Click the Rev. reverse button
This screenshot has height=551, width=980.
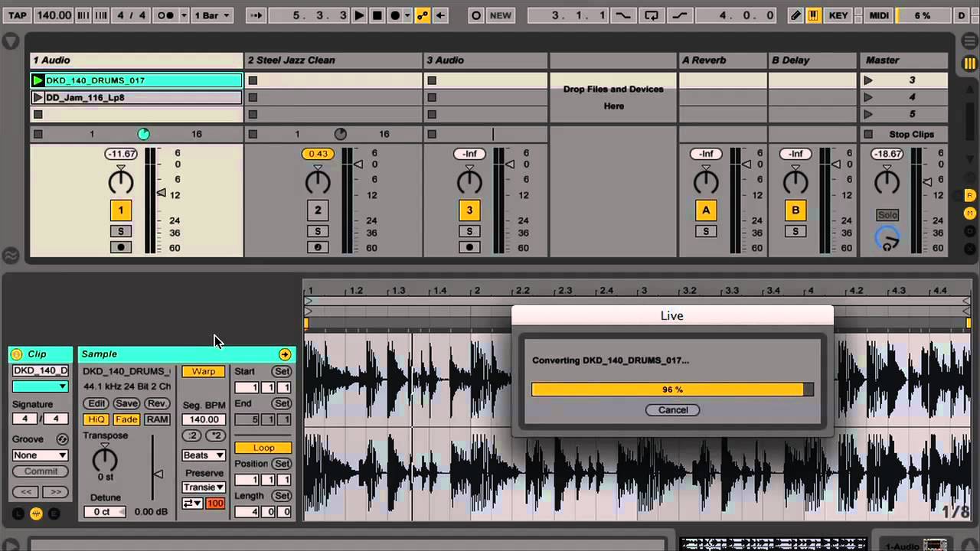[157, 403]
